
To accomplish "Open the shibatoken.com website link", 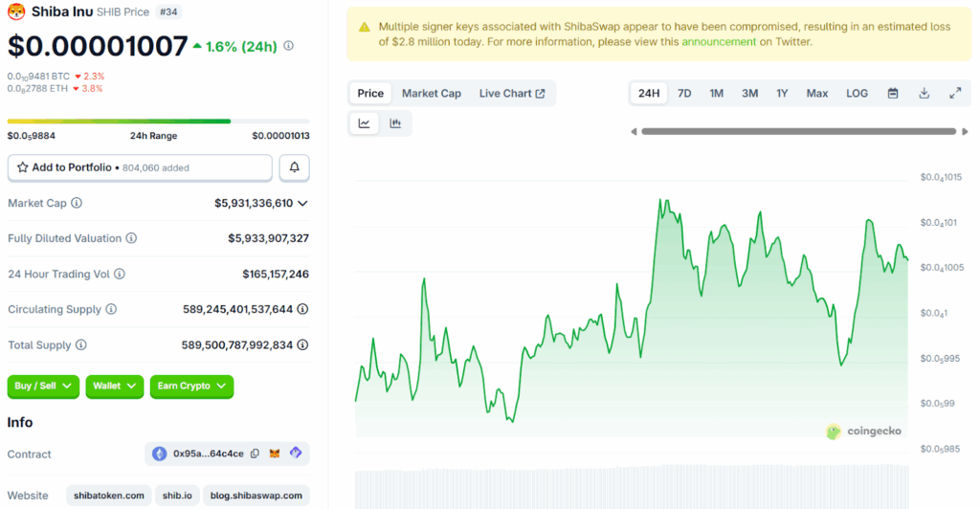I will (109, 496).
